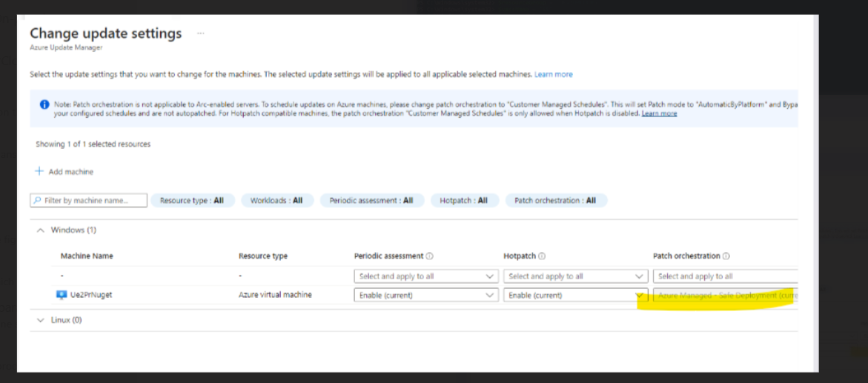Expand the Linux (0) group
The height and width of the screenshot is (383, 868).
click(40, 320)
